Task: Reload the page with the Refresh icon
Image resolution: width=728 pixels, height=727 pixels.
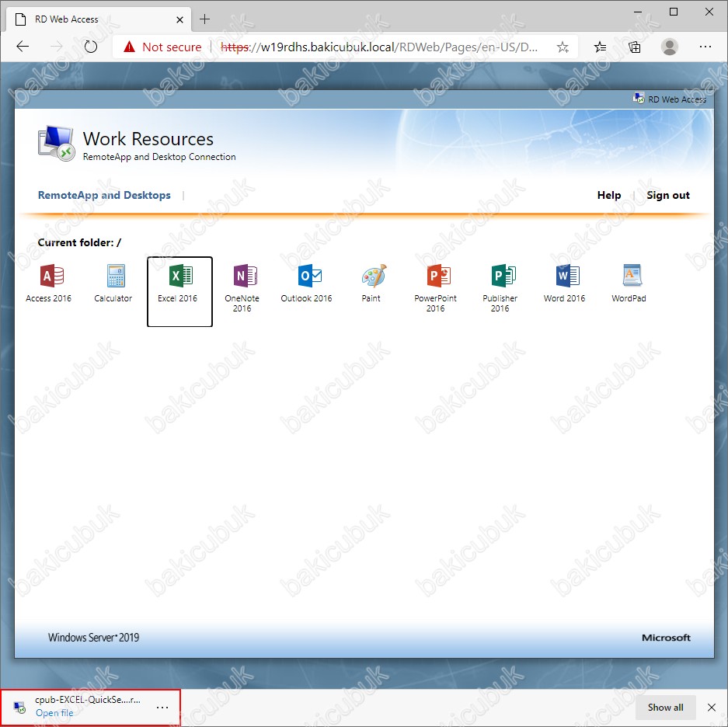Action: 91,47
